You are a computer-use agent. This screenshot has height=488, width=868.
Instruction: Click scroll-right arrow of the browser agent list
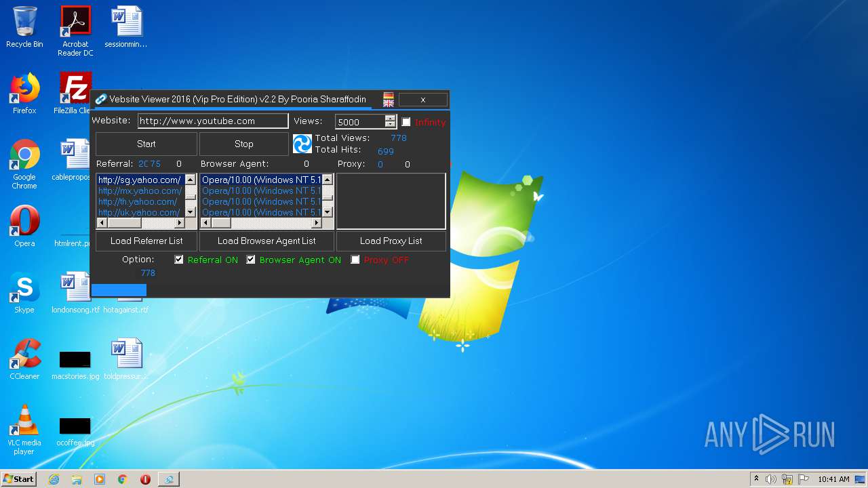point(316,222)
